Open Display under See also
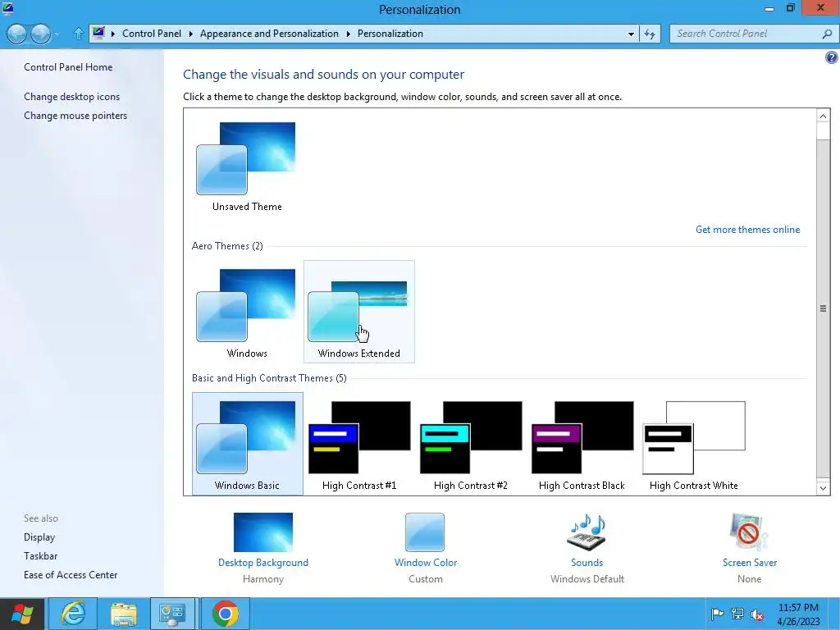The image size is (840, 630). click(39, 536)
